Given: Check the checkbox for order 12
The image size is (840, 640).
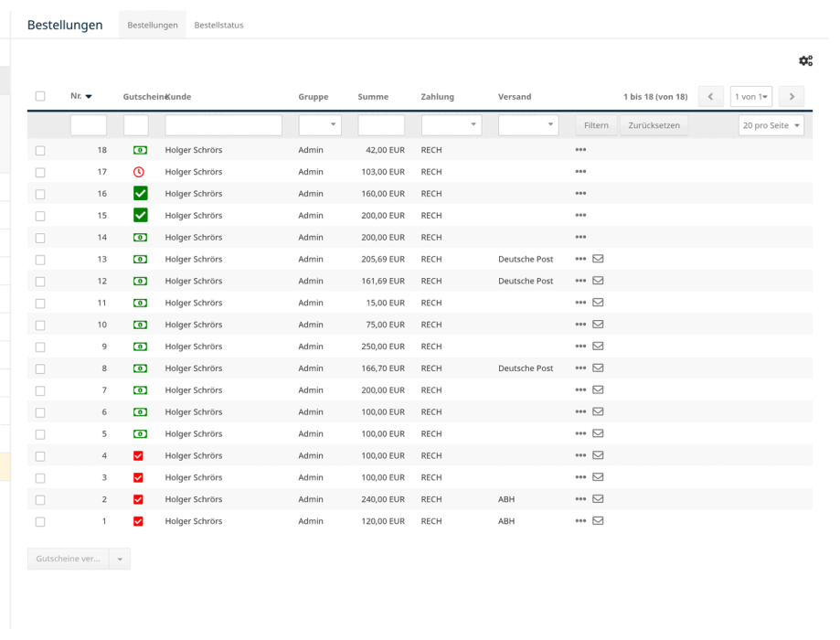Looking at the screenshot, I should click(40, 282).
